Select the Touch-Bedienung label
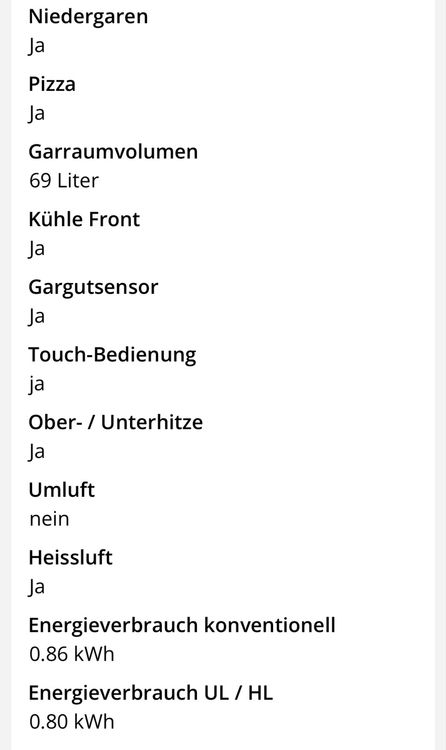Viewport: 446px width, 750px height. point(112,355)
